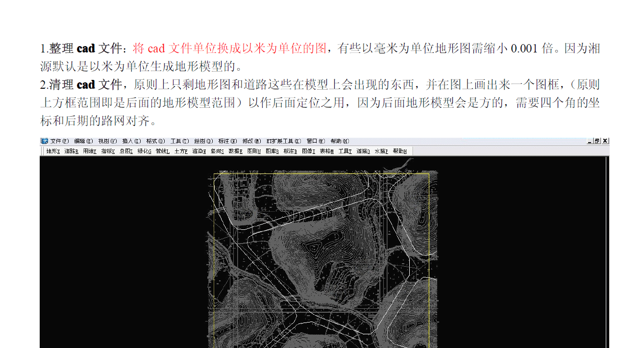Open the 管线L toolbar menu
Image resolution: width=644 pixels, height=348 pixels.
(163, 151)
